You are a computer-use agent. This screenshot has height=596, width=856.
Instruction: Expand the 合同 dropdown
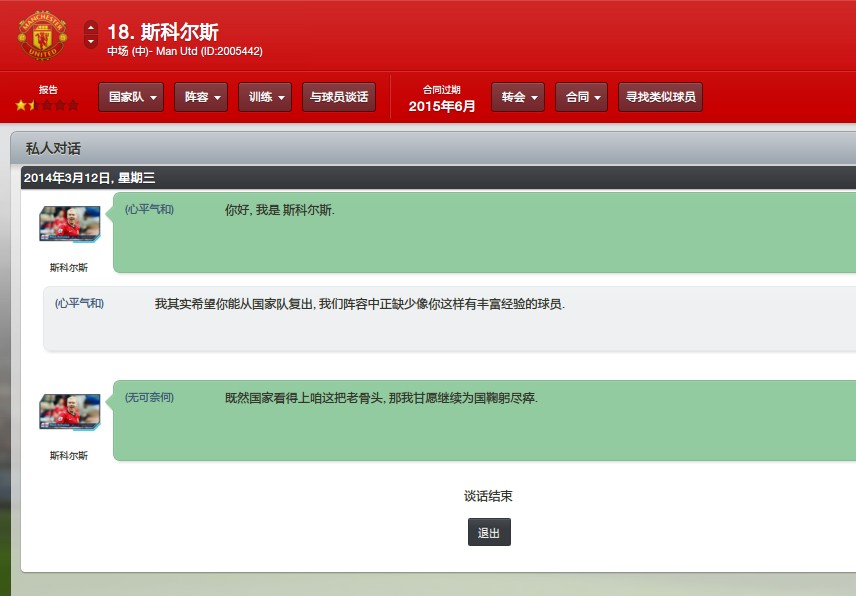581,97
